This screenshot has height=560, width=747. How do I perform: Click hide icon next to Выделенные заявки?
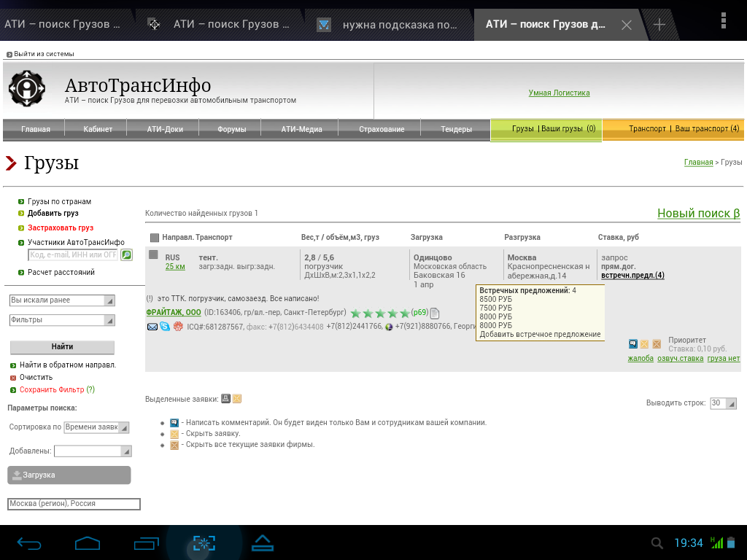click(x=237, y=399)
